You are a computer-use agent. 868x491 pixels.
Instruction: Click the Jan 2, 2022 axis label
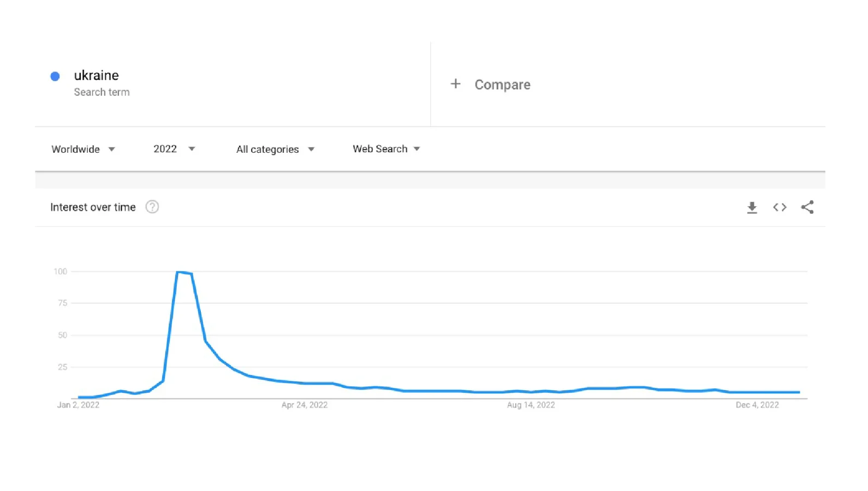point(79,405)
